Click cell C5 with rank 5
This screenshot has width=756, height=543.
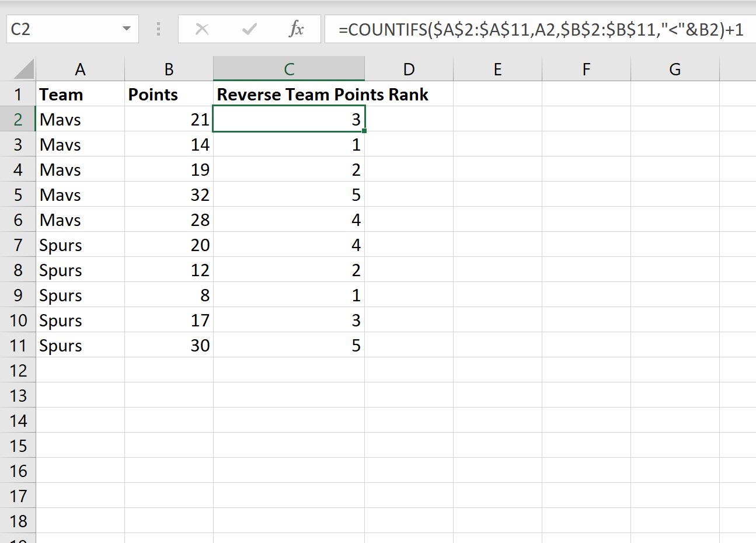click(x=289, y=194)
